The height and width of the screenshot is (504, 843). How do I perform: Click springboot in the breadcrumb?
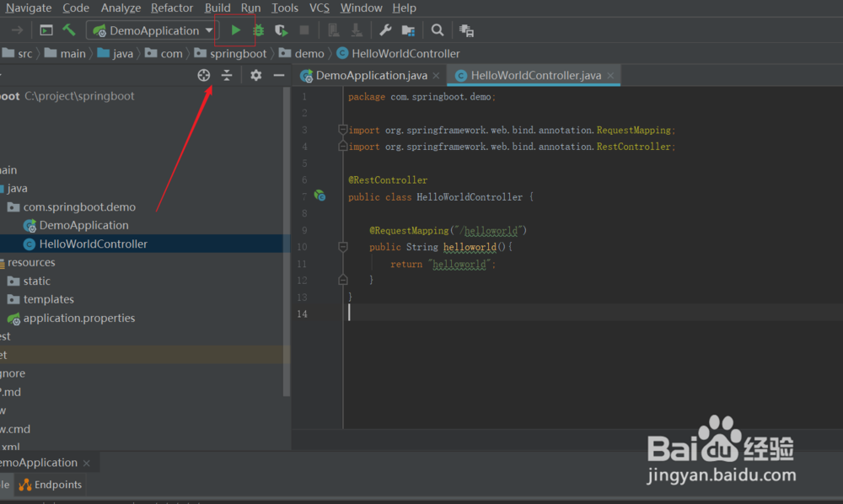pyautogui.click(x=230, y=54)
